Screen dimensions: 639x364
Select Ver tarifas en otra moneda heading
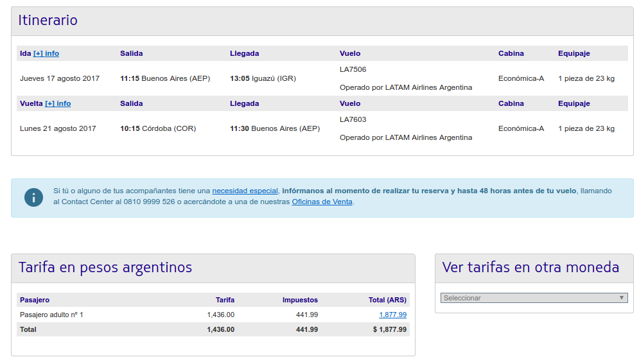(x=530, y=268)
